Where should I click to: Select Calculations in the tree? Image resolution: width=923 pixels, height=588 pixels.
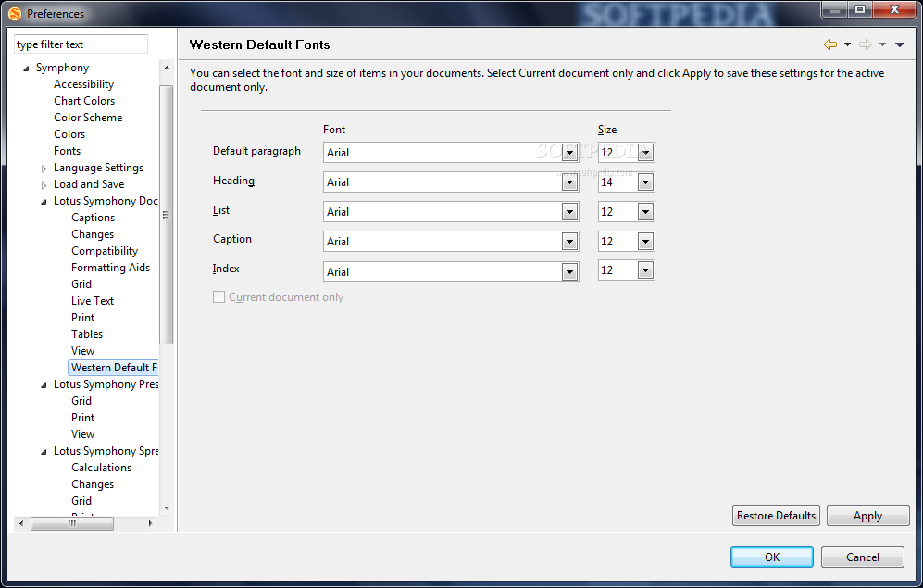(101, 468)
